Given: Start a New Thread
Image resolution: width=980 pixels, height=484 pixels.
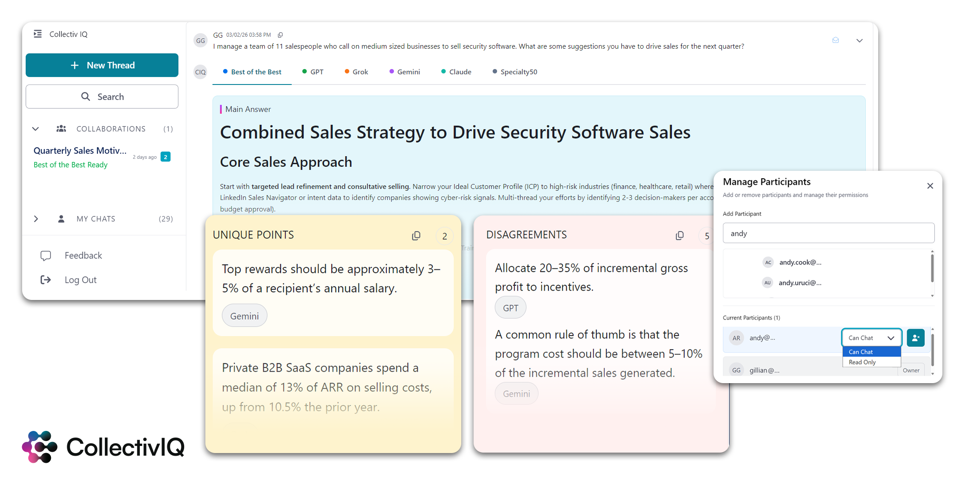Looking at the screenshot, I should [102, 65].
